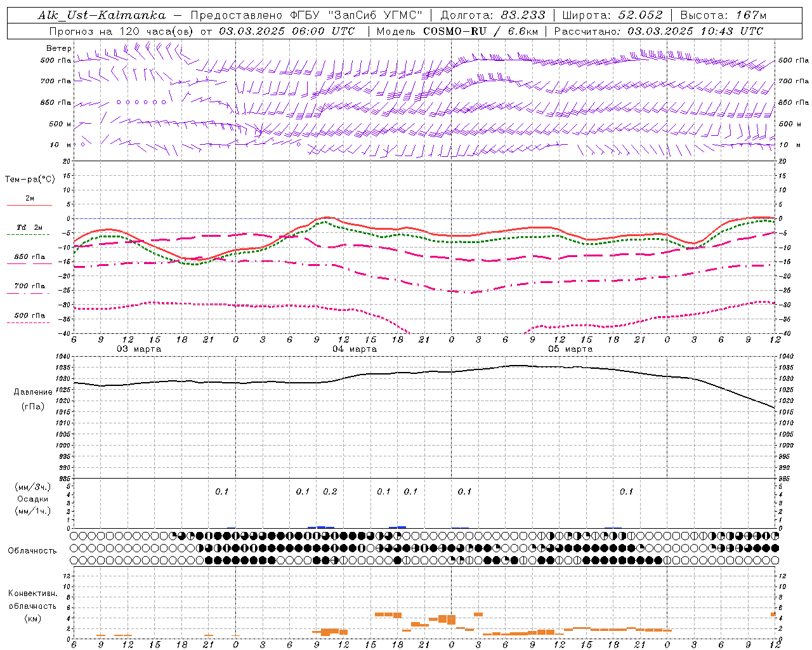Click 1040 on the left pressure axis
This screenshot has height=650, width=812.
[x=65, y=357]
